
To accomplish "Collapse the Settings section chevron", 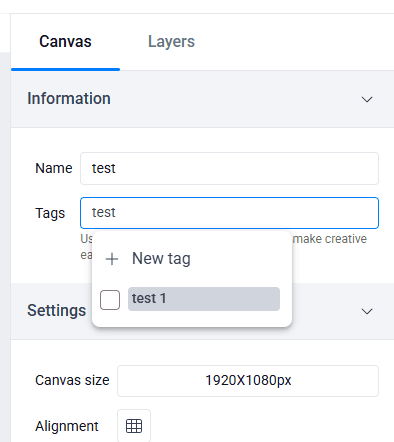I will click(367, 311).
